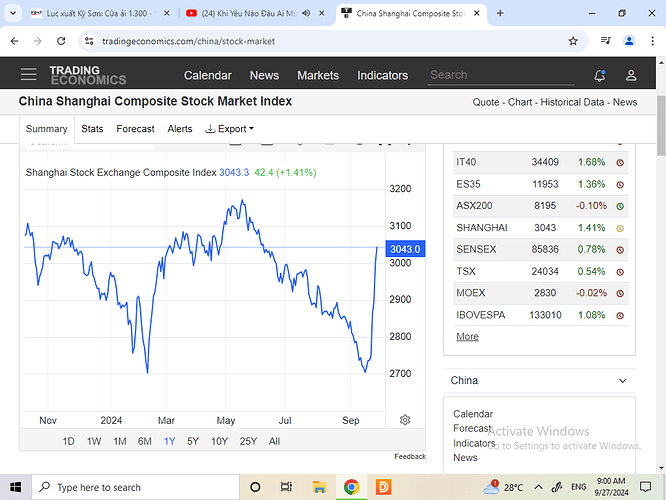Screen dimensions: 666x500
Task: Bookmark this page with the star icon
Action: click(x=573, y=41)
